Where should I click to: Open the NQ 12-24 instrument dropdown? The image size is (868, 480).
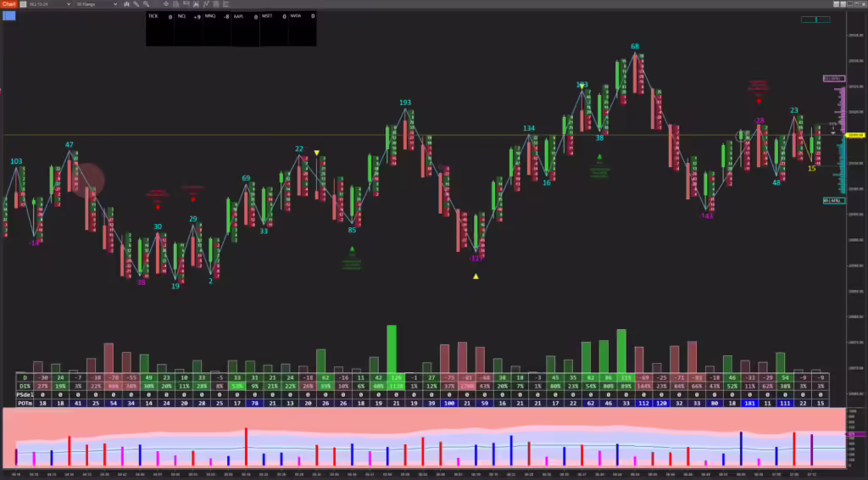46,4
